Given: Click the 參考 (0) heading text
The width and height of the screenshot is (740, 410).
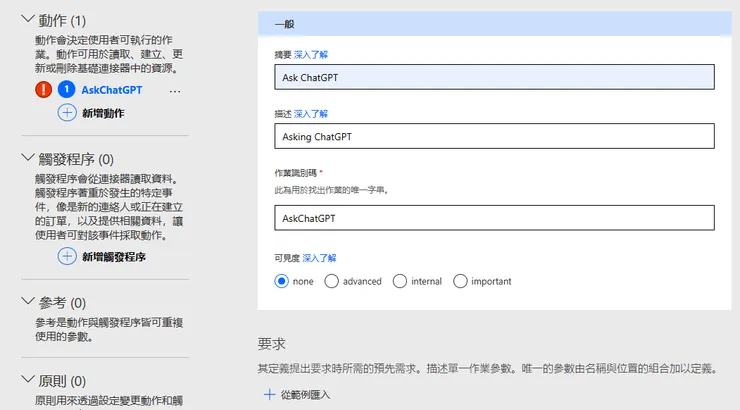Looking at the screenshot, I should coord(62,303).
